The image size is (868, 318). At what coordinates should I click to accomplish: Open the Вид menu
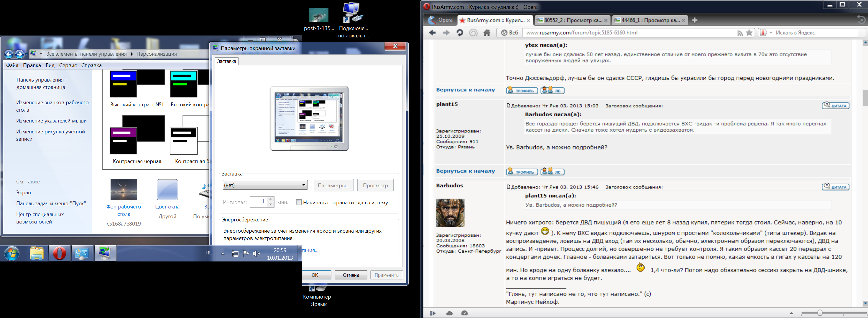click(50, 65)
